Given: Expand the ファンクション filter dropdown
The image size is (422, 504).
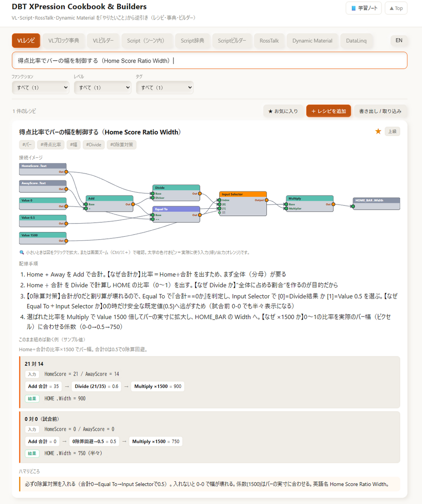Looking at the screenshot, I should point(40,87).
